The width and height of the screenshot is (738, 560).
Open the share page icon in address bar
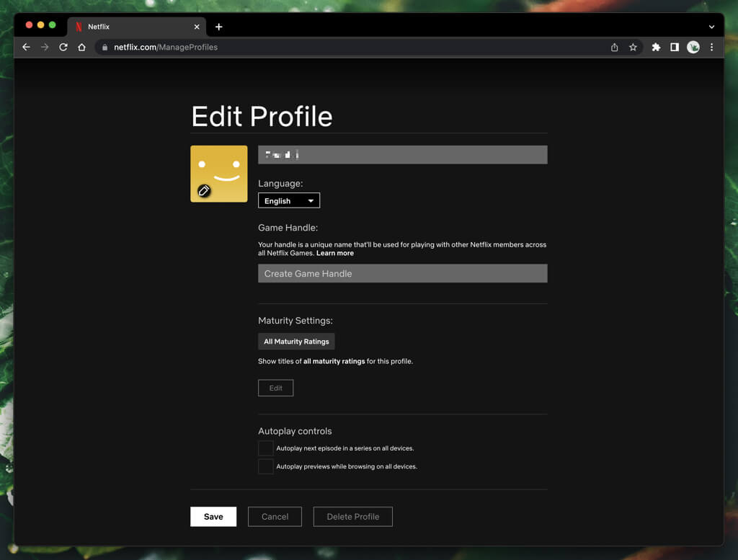point(614,48)
